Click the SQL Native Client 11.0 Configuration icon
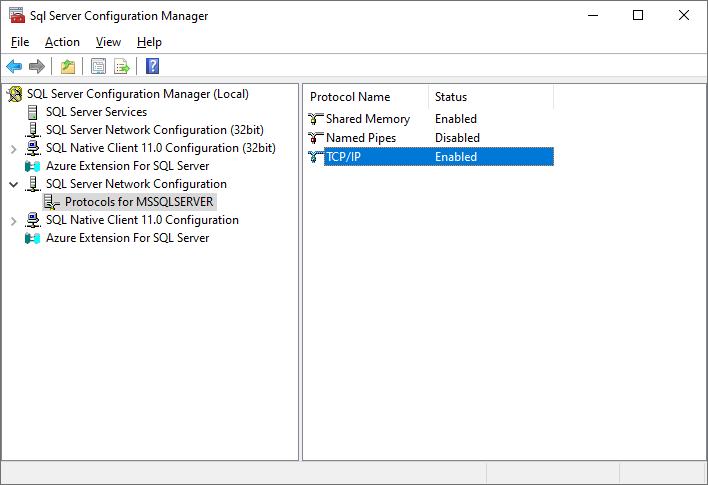The height and width of the screenshot is (485, 708). (x=33, y=220)
